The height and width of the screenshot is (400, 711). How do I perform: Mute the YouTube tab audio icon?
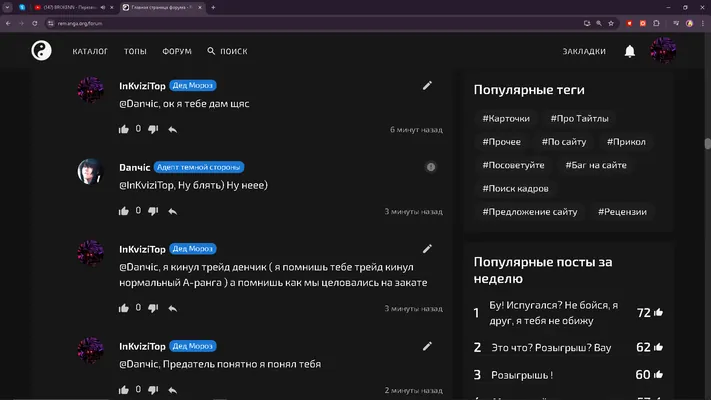pos(102,7)
